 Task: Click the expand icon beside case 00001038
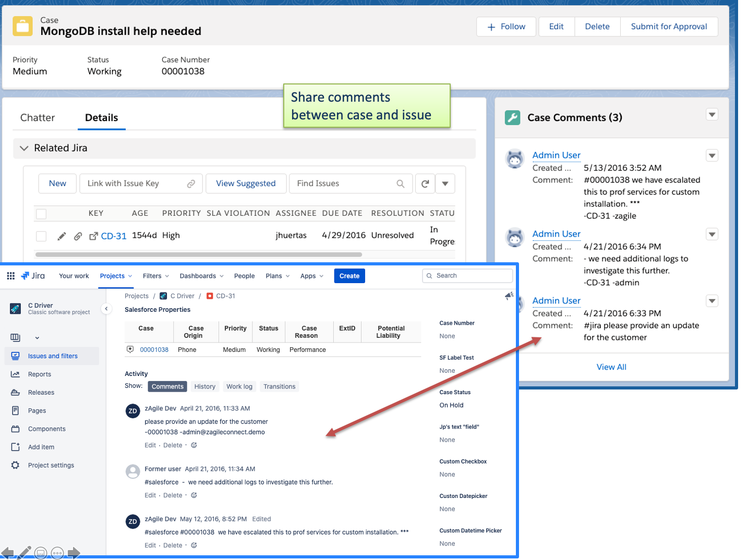pos(130,349)
